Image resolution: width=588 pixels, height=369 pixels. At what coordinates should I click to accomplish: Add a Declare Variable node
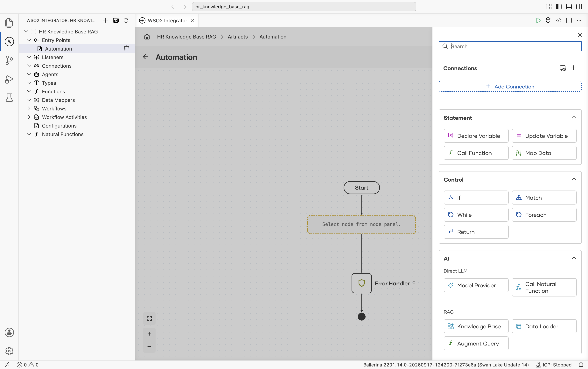point(476,136)
